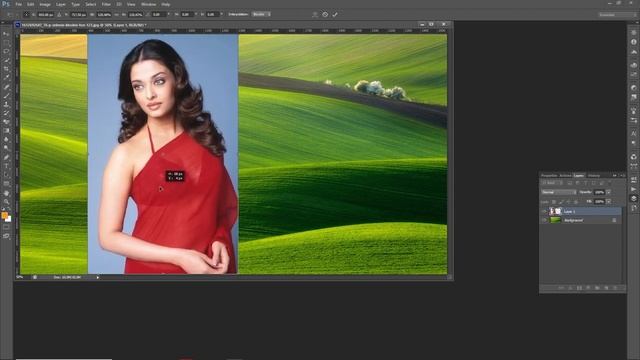The width and height of the screenshot is (640, 360).
Task: Toggle lock position icon
Action: coord(569,202)
